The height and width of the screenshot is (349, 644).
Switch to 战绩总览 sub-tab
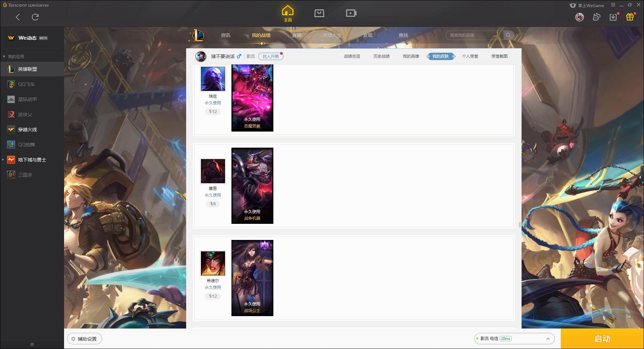352,56
